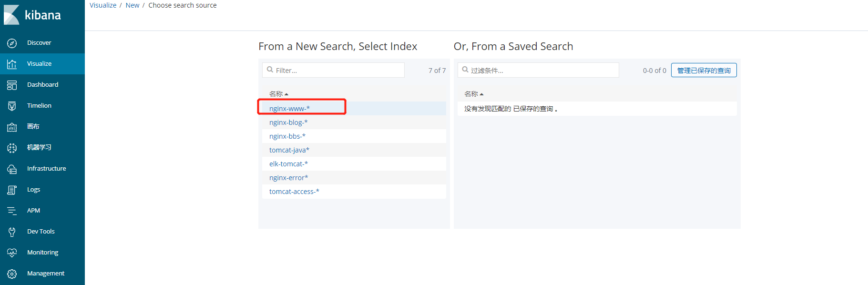This screenshot has width=868, height=285.
Task: Go to Discover in the sidebar
Action: (39, 42)
